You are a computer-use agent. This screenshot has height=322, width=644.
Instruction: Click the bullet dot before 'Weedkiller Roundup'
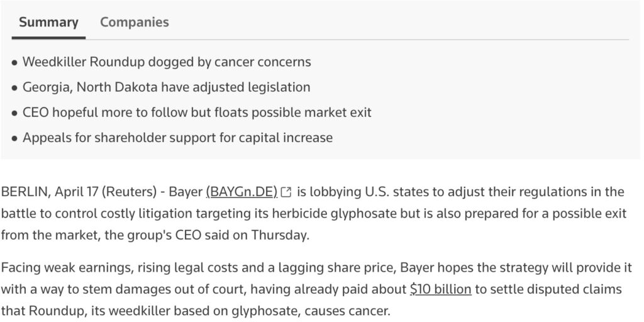click(14, 63)
